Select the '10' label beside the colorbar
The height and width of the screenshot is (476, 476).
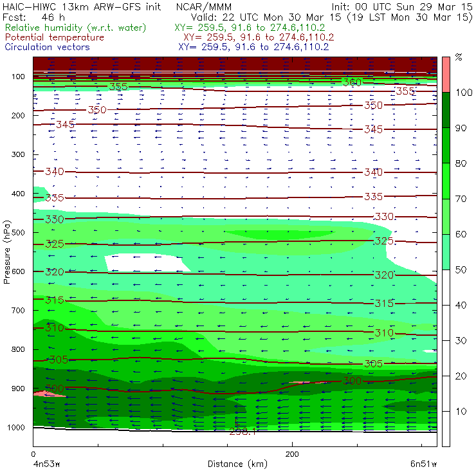(x=461, y=412)
